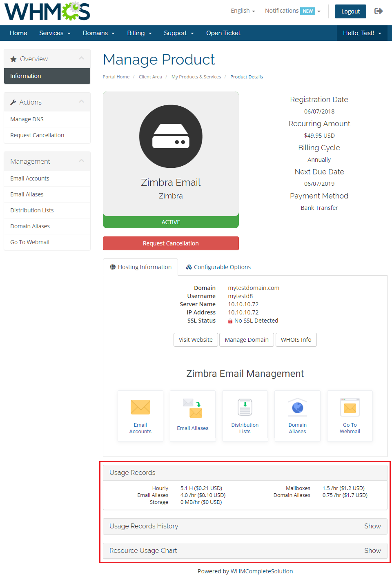Open the Email Accounts envelope icon
The image size is (392, 577).
pyautogui.click(x=140, y=407)
